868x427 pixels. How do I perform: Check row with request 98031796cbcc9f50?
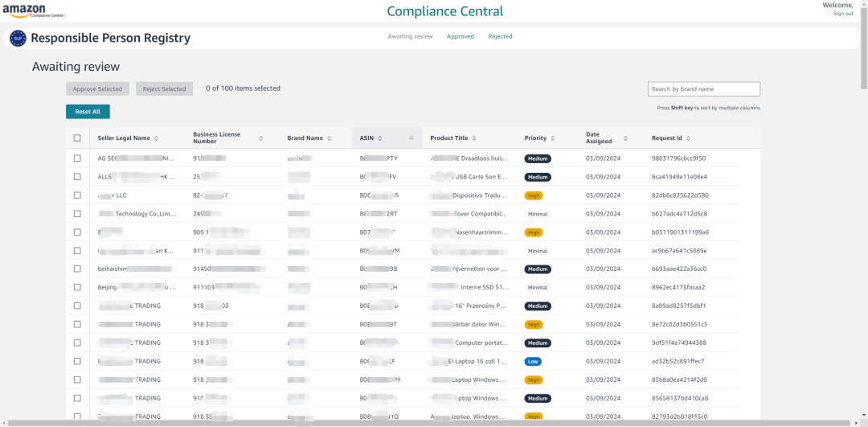click(x=77, y=158)
